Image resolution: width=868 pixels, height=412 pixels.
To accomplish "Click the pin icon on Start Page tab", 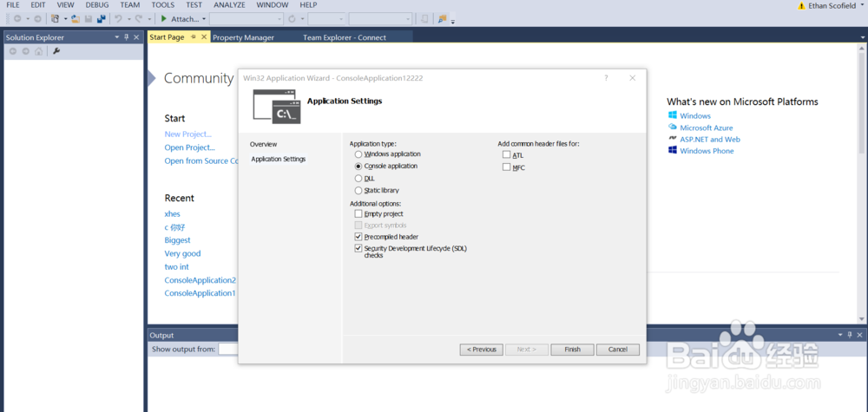I will point(194,37).
